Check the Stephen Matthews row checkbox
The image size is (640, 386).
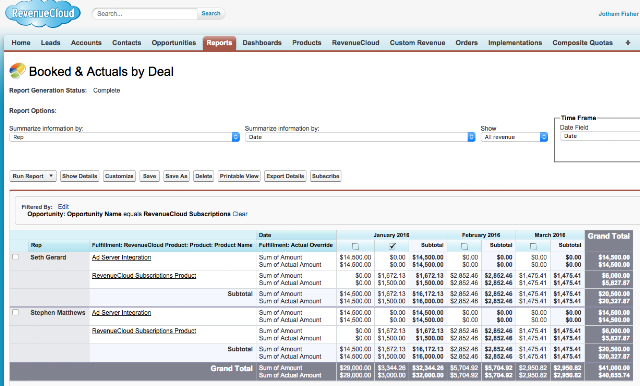[x=16, y=313]
